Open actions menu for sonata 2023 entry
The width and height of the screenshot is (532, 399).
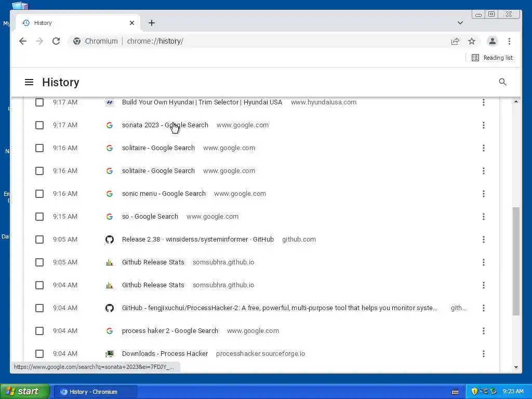point(484,125)
